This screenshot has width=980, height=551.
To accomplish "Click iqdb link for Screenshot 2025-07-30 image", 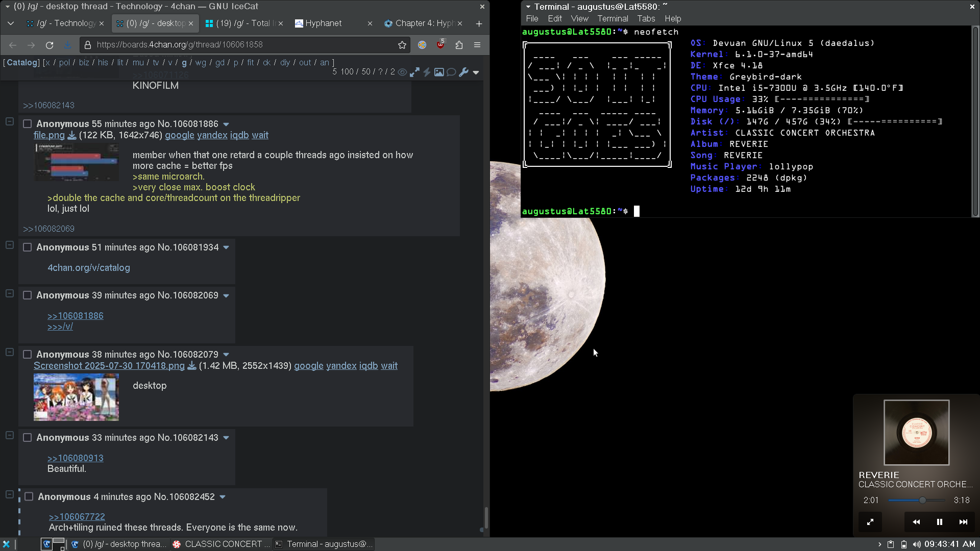I will tap(369, 366).
